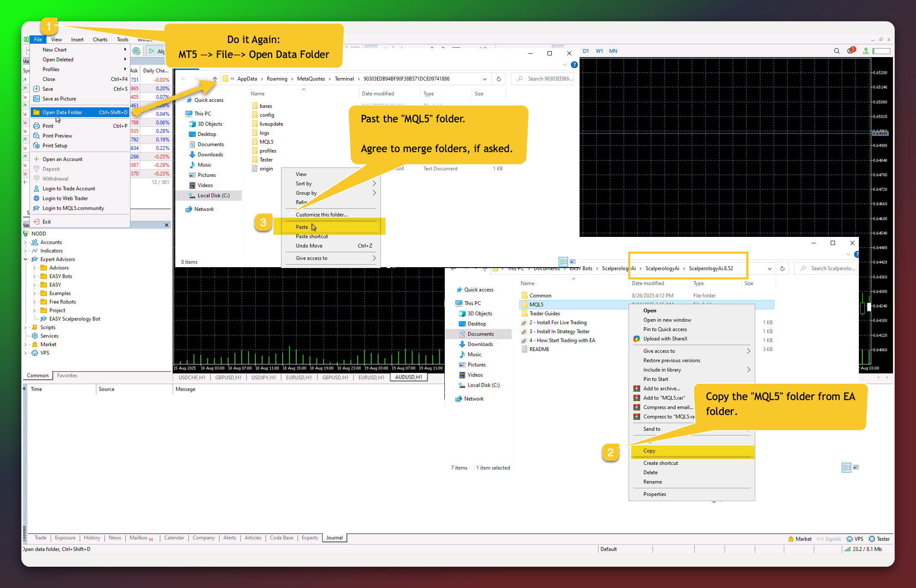Image resolution: width=916 pixels, height=588 pixels.
Task: Select Paste in the context menu
Action: [302, 227]
